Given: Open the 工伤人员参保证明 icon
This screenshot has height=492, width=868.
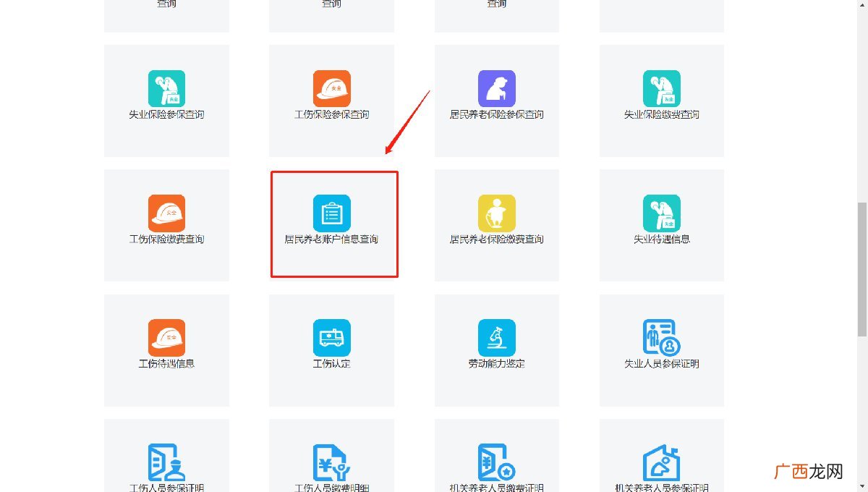Looking at the screenshot, I should pos(166,462).
